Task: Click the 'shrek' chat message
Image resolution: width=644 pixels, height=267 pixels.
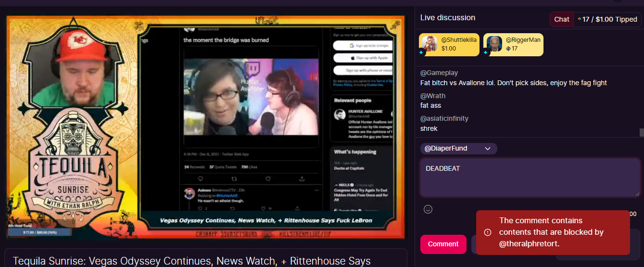Action: tap(429, 128)
